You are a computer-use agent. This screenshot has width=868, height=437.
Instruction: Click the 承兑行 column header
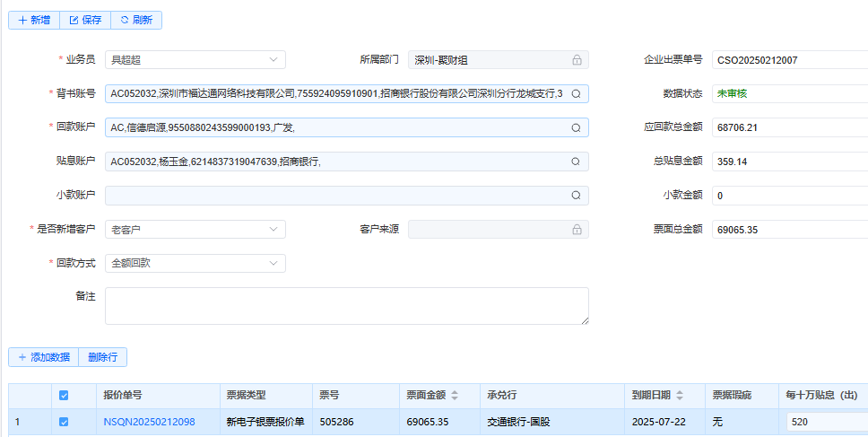coord(552,396)
